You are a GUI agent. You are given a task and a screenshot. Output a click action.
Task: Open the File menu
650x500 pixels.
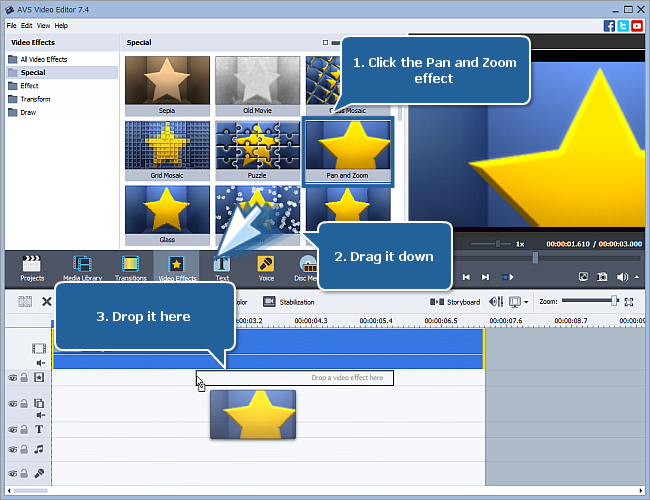pos(11,26)
